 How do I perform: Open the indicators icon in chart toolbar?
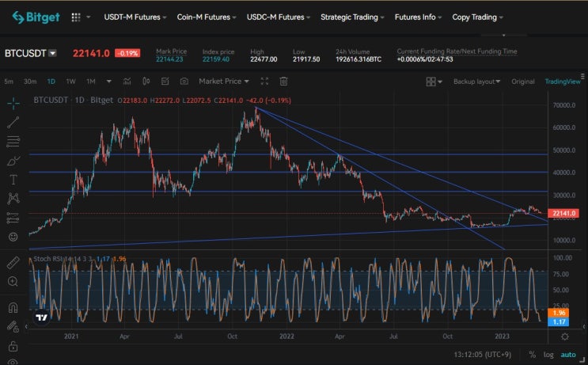pyautogui.click(x=127, y=82)
